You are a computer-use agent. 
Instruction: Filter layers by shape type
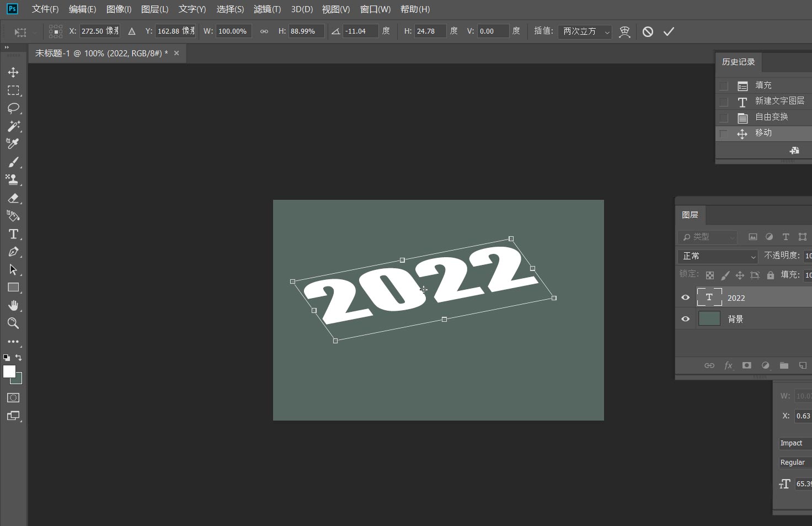point(803,237)
